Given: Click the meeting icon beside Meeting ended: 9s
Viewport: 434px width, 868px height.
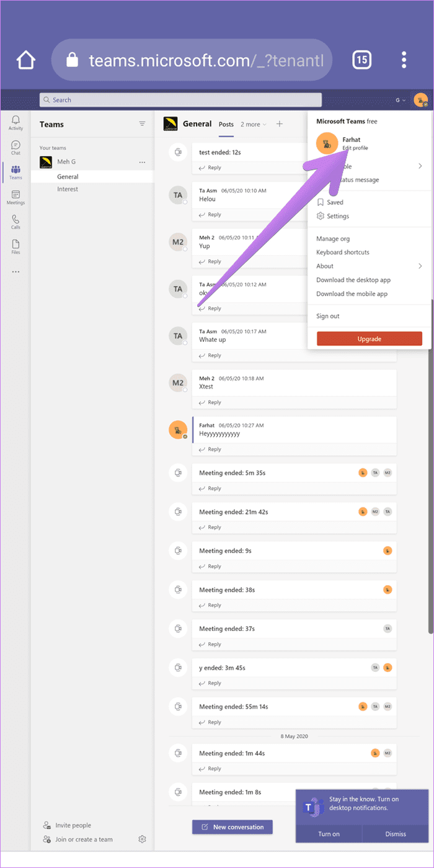Looking at the screenshot, I should (x=178, y=550).
